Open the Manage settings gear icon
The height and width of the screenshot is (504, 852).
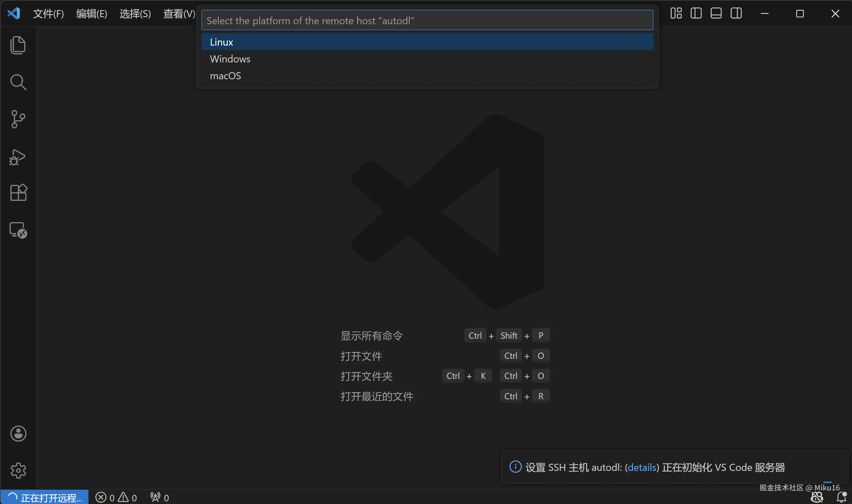click(x=18, y=470)
